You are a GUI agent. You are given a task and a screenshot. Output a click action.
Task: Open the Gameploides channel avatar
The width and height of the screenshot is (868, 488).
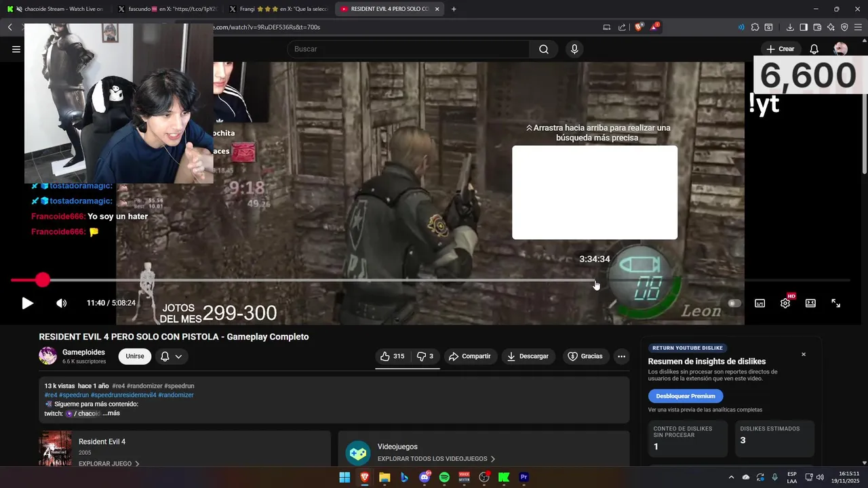(47, 356)
